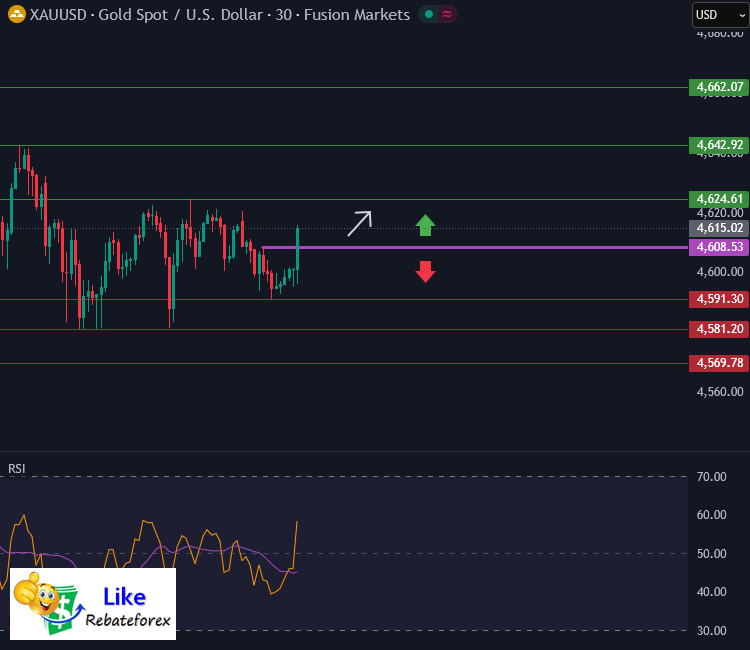Screen dimensions: 750x650
Task: Click the green market status dot
Action: 429,14
